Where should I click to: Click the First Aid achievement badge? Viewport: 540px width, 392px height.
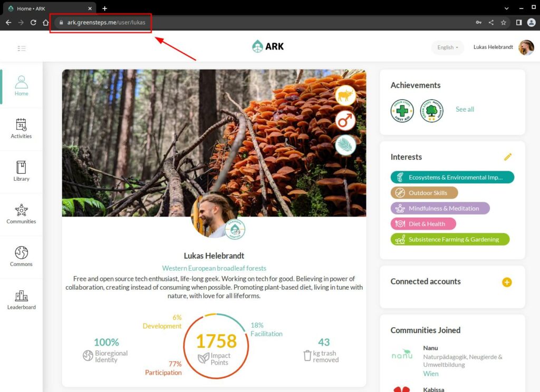402,111
